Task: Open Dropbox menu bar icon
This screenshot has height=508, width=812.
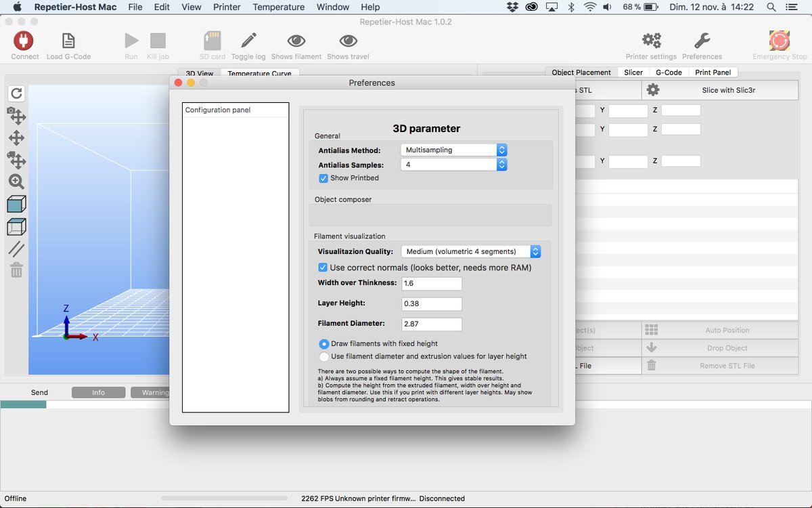Action: pyautogui.click(x=512, y=7)
